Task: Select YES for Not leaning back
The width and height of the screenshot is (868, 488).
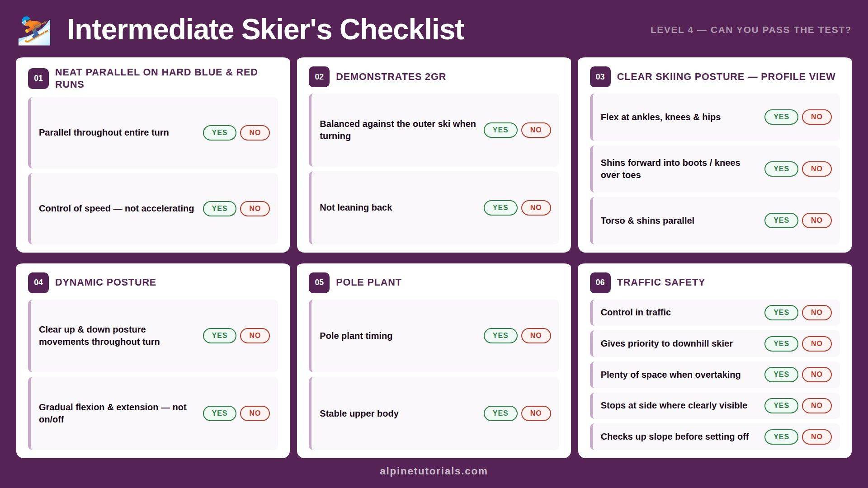Action: pyautogui.click(x=500, y=208)
